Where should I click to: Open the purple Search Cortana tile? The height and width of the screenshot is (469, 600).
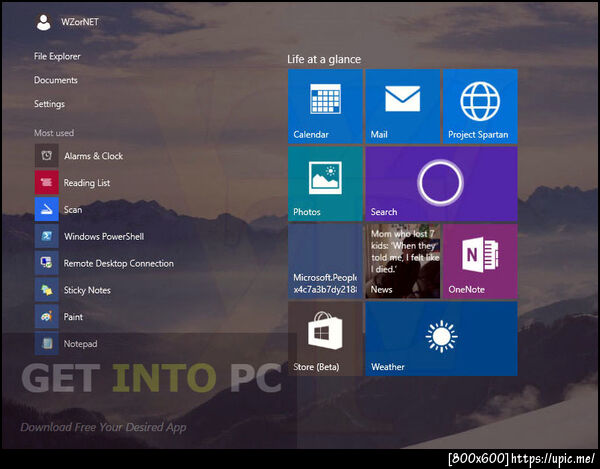(442, 184)
